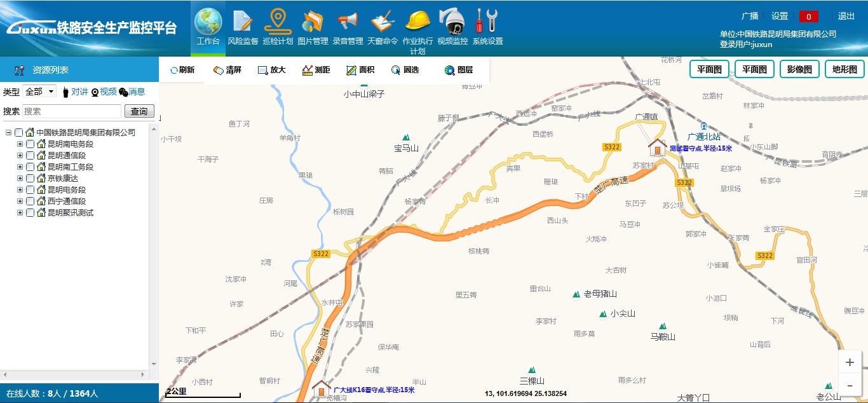868x403 pixels.
Task: Click the map zoom in plus button
Action: coord(850,362)
